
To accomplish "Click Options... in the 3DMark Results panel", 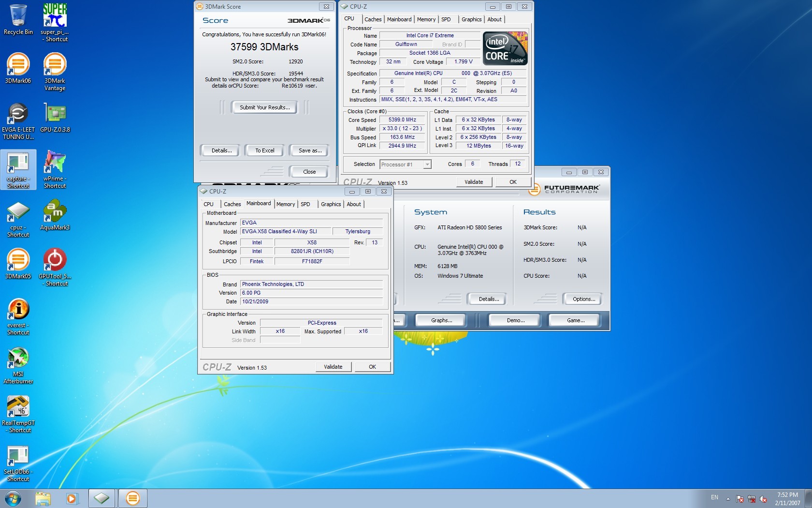I will click(583, 299).
